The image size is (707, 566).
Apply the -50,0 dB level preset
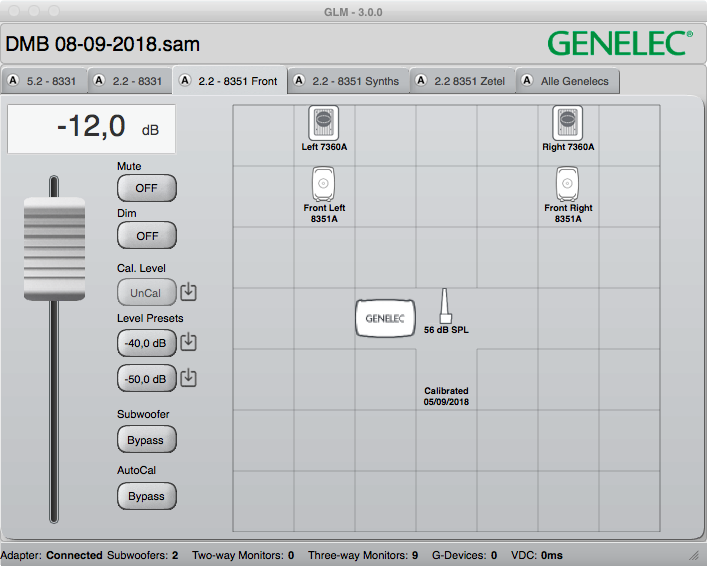pyautogui.click(x=147, y=378)
